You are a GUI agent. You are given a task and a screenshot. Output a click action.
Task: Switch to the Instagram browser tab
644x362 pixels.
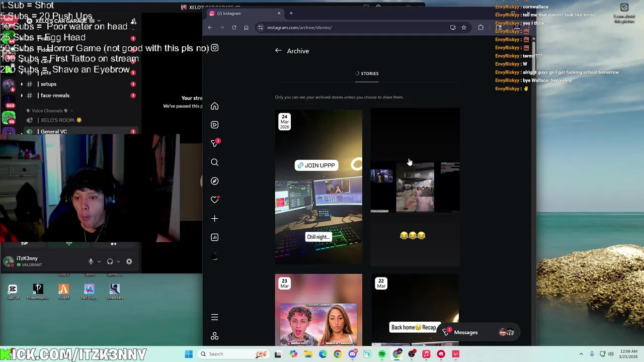coord(244,14)
